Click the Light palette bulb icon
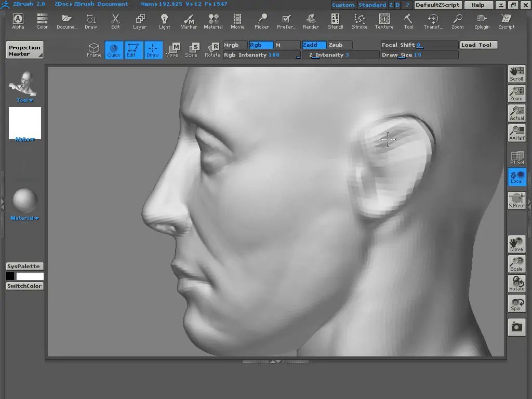 (x=165, y=21)
